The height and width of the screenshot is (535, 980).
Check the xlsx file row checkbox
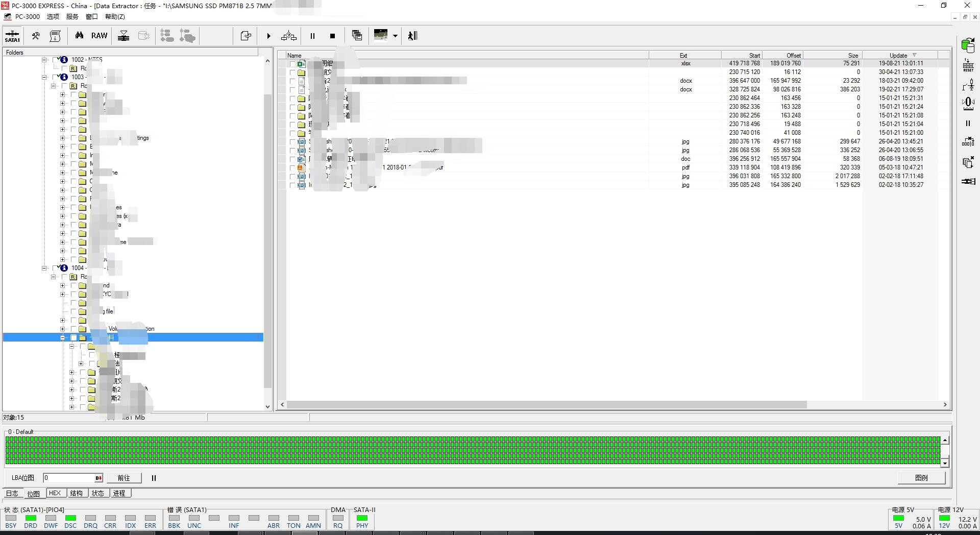292,64
